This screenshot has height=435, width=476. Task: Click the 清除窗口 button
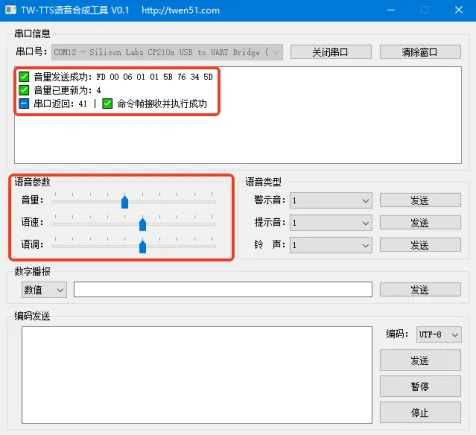(420, 52)
